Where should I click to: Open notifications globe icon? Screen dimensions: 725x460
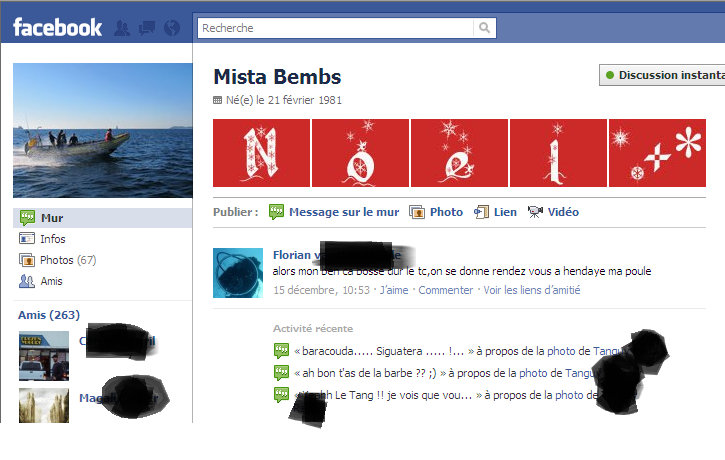tap(171, 28)
